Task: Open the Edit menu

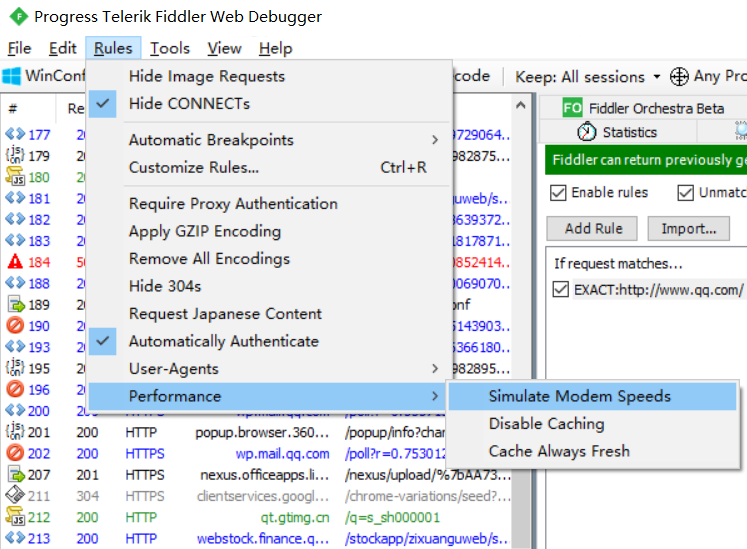Action: 62,48
